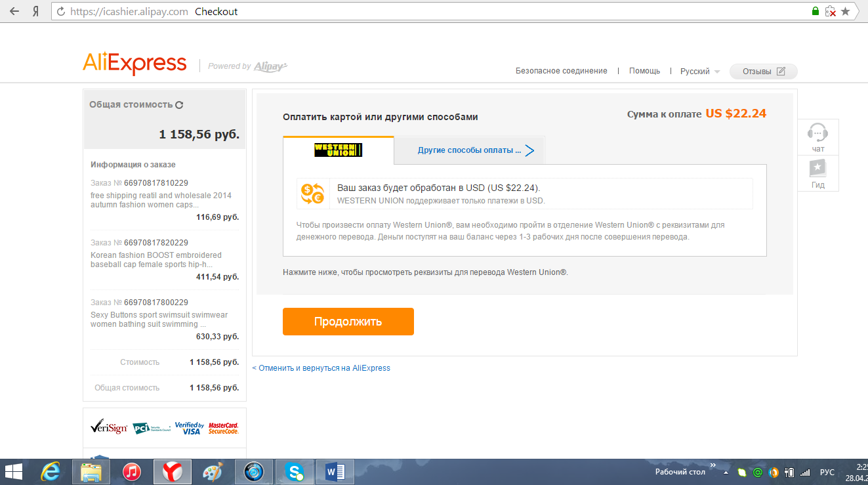
Task: Click the US $22.24 amount to pay
Action: point(736,114)
